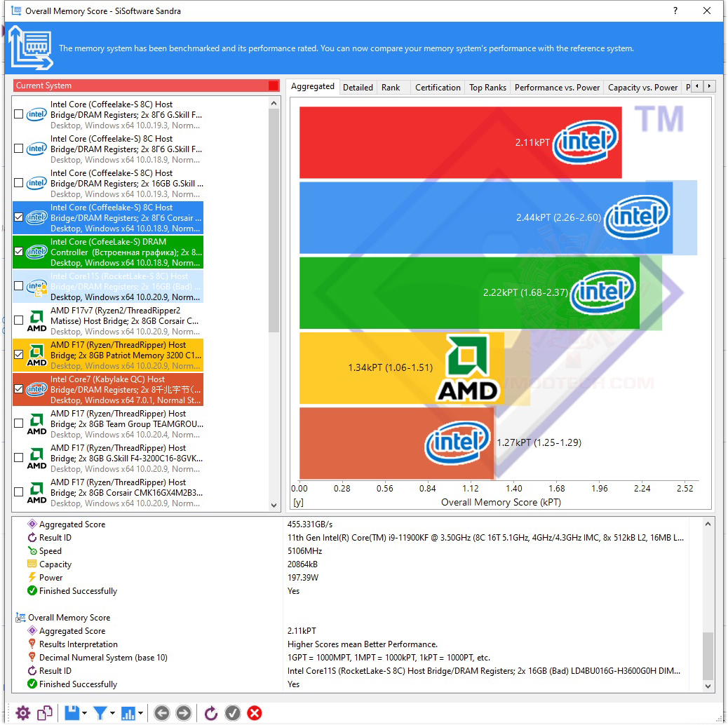Image resolution: width=728 pixels, height=725 pixels.
Task: Click the purple refresh icon to re-run benchmark
Action: click(211, 712)
